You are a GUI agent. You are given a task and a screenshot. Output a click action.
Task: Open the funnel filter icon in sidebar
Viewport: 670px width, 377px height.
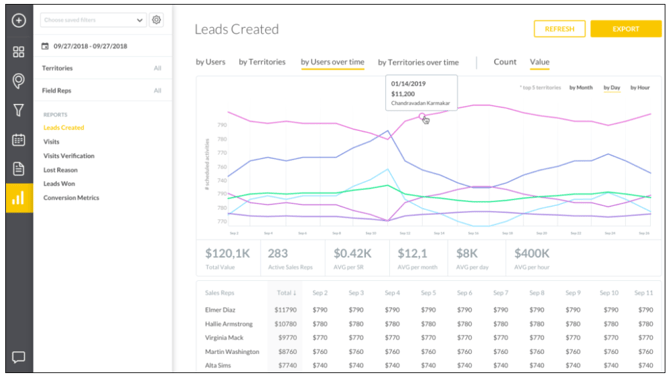point(18,110)
